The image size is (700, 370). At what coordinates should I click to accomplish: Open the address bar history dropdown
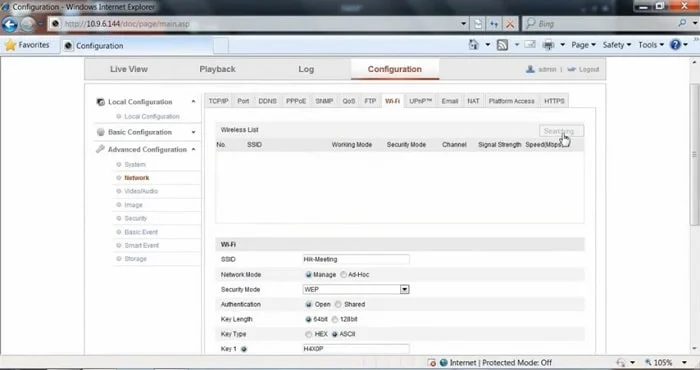click(x=464, y=24)
